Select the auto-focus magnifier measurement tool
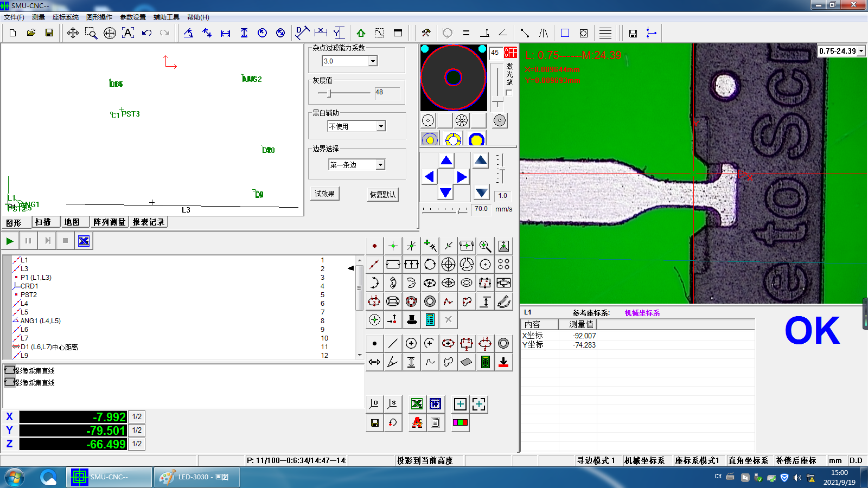Screen dimensions: 868x488 tap(485, 246)
